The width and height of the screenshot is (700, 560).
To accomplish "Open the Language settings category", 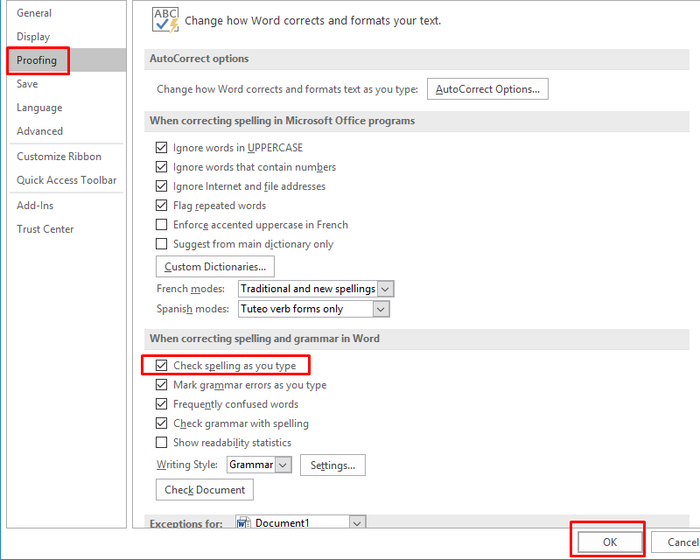I will coord(39,108).
